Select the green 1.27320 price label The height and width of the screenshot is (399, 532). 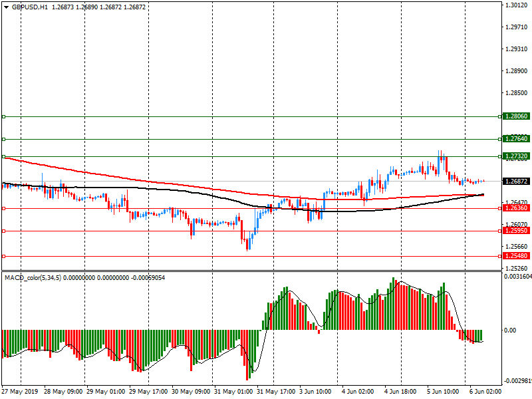click(516, 156)
